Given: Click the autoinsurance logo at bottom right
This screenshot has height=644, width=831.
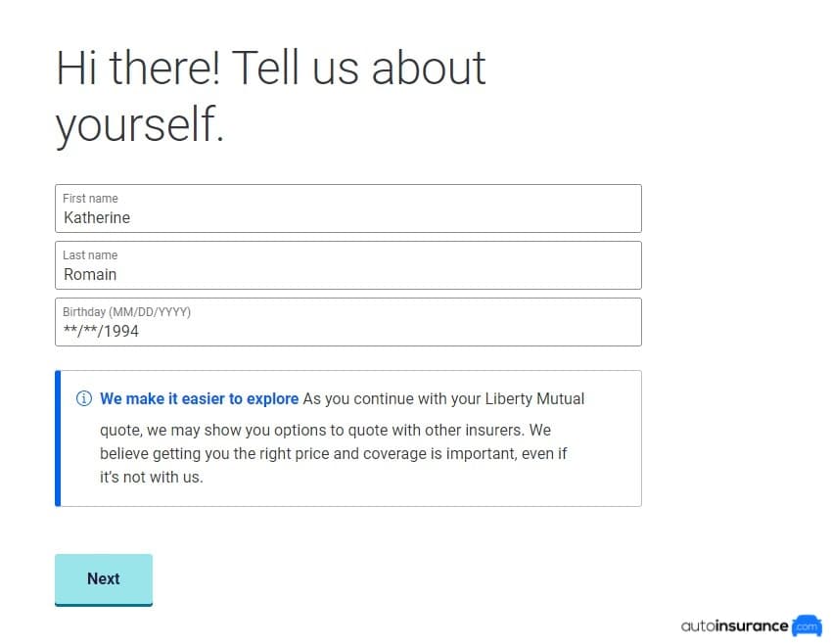Looking at the screenshot, I should pos(749,626).
